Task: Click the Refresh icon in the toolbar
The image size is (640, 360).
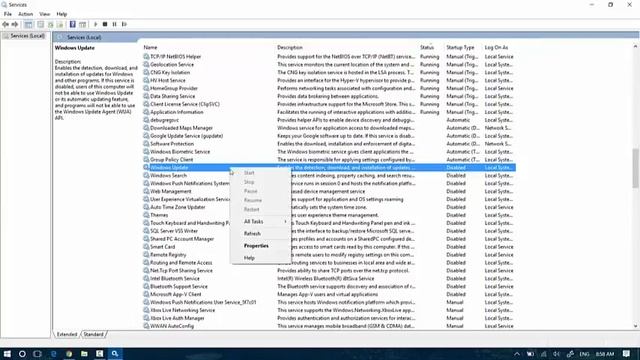Action: 50,24
